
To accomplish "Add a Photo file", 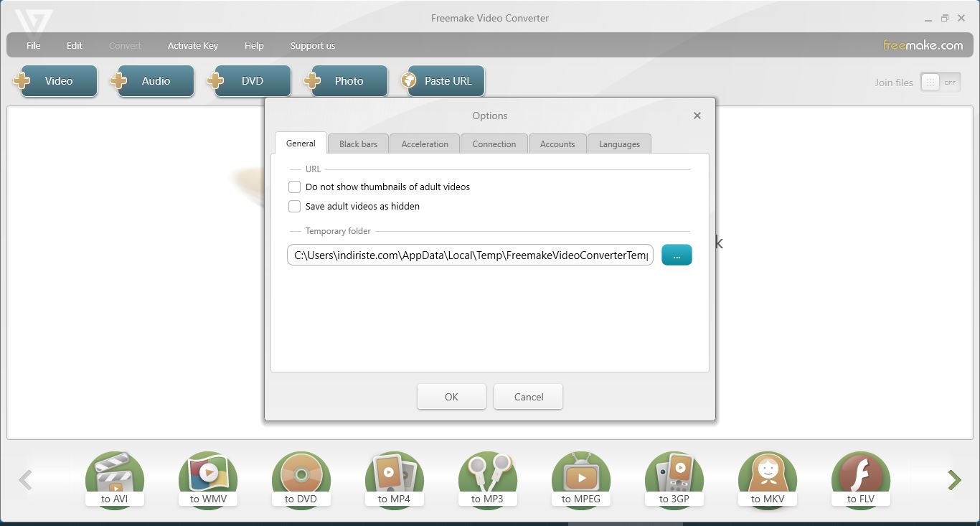I will click(346, 81).
